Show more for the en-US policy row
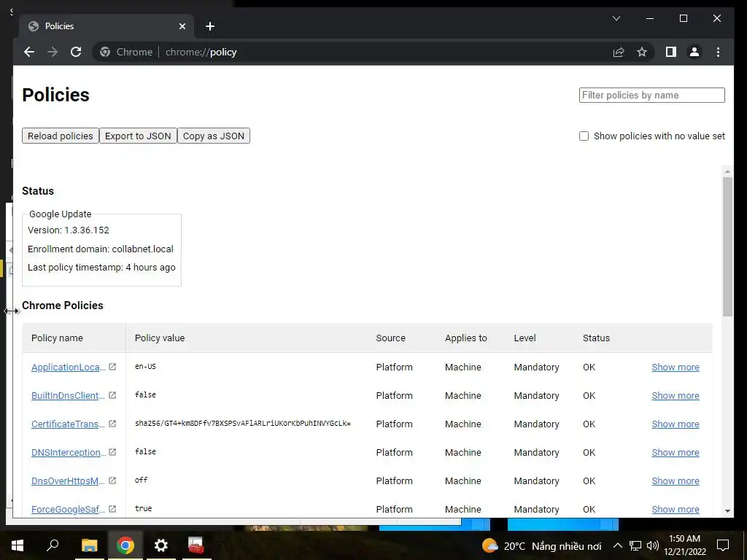This screenshot has width=747, height=560. point(675,367)
